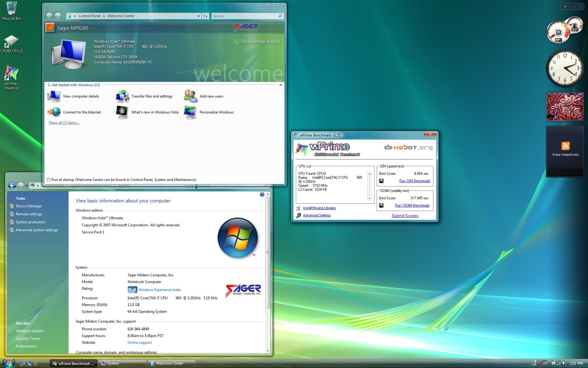This screenshot has height=368, width=588.
Task: Click Online support website link
Action: click(139, 343)
